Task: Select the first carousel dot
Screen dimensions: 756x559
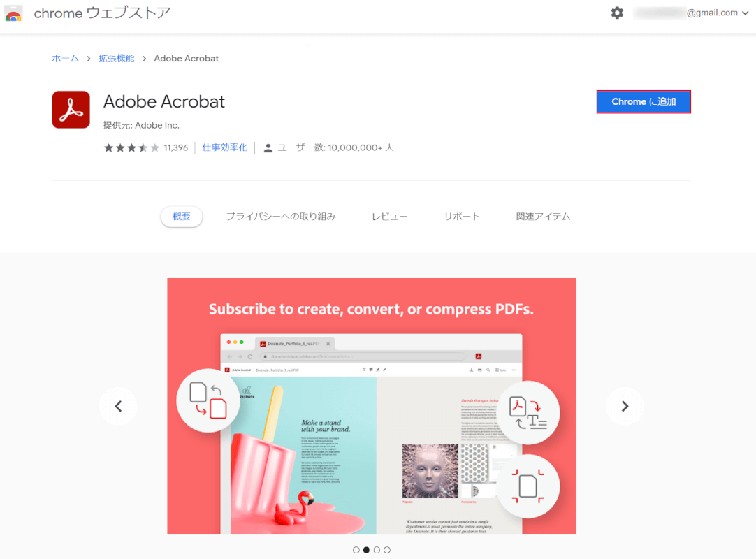Action: tap(356, 550)
